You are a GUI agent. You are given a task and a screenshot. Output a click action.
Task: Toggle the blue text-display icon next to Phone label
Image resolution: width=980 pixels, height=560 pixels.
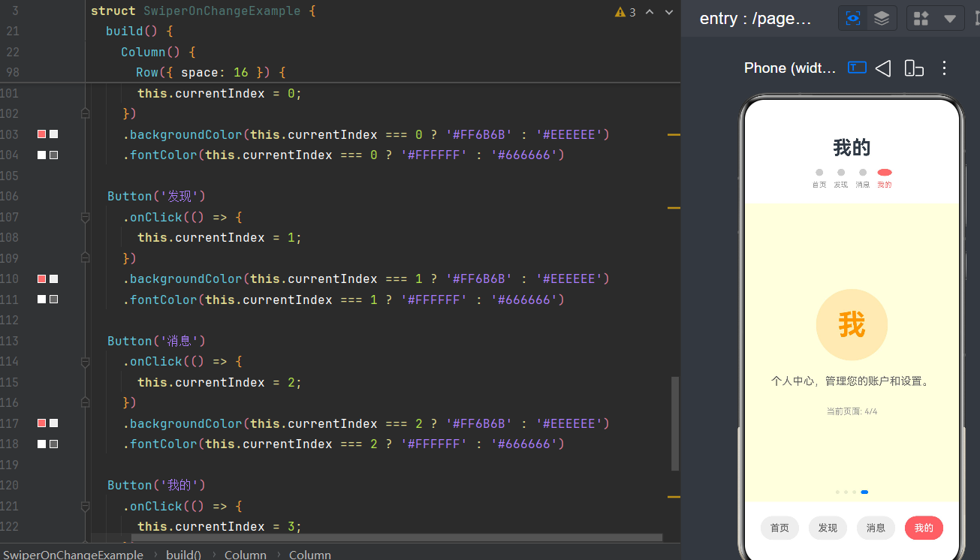857,68
